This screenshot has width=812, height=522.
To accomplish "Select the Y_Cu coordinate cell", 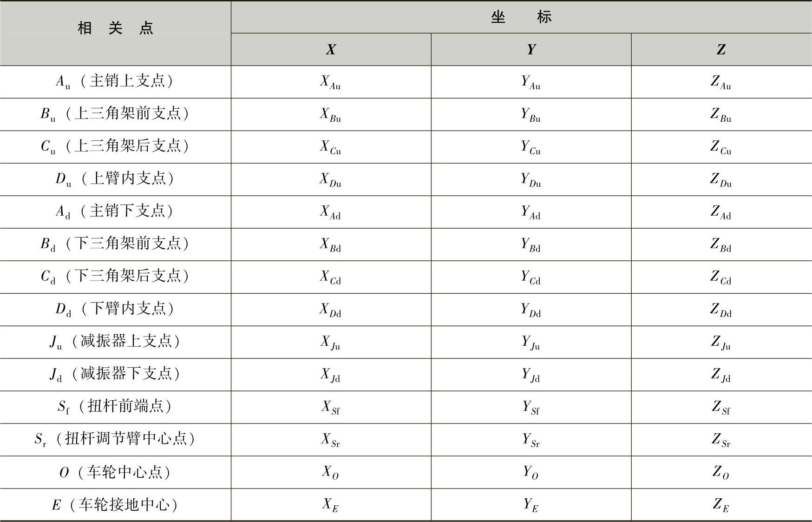I will pyautogui.click(x=531, y=147).
